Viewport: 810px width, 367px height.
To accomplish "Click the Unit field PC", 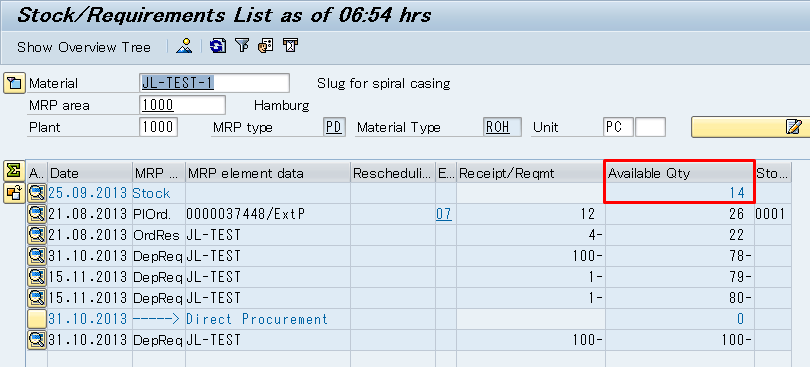I will (618, 127).
